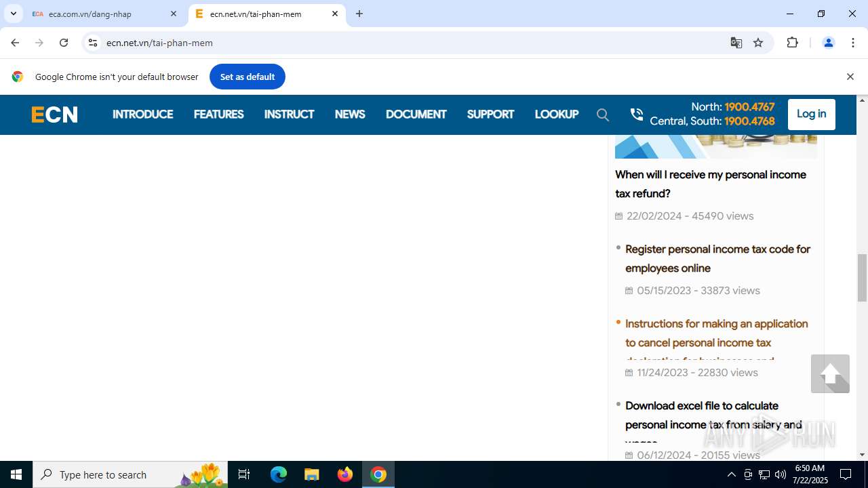Image resolution: width=868 pixels, height=488 pixels.
Task: Reload the page
Action: (x=64, y=43)
